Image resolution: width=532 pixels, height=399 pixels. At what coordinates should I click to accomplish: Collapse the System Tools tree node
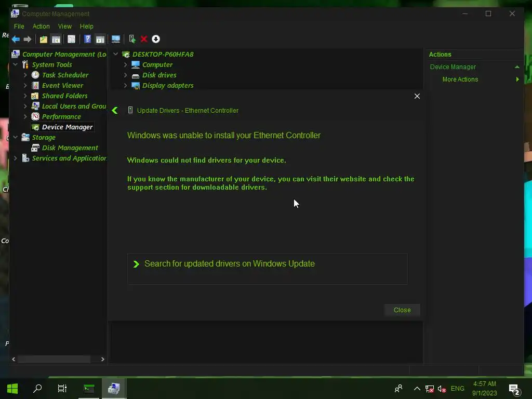click(x=15, y=64)
